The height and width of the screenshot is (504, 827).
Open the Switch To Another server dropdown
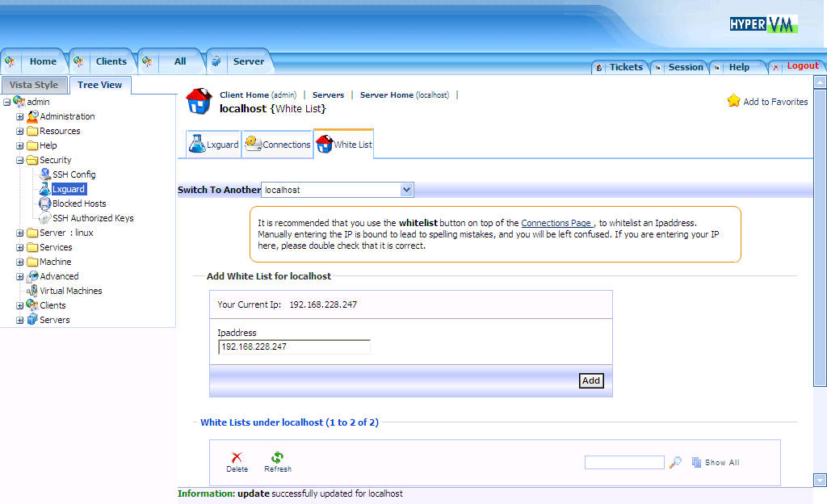[x=407, y=190]
